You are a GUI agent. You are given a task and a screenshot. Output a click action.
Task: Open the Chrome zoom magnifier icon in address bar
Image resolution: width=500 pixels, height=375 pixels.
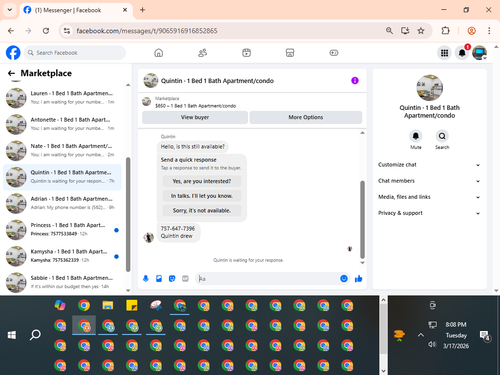[389, 31]
